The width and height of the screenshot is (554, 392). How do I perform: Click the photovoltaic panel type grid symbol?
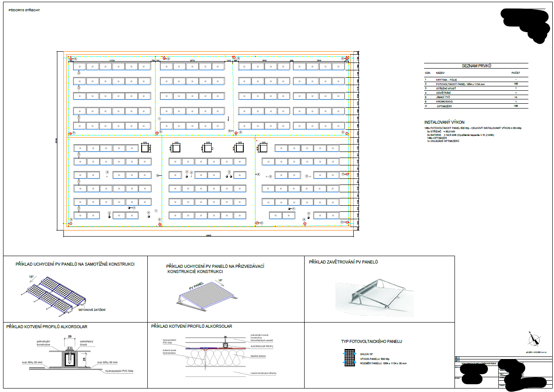tap(350, 358)
